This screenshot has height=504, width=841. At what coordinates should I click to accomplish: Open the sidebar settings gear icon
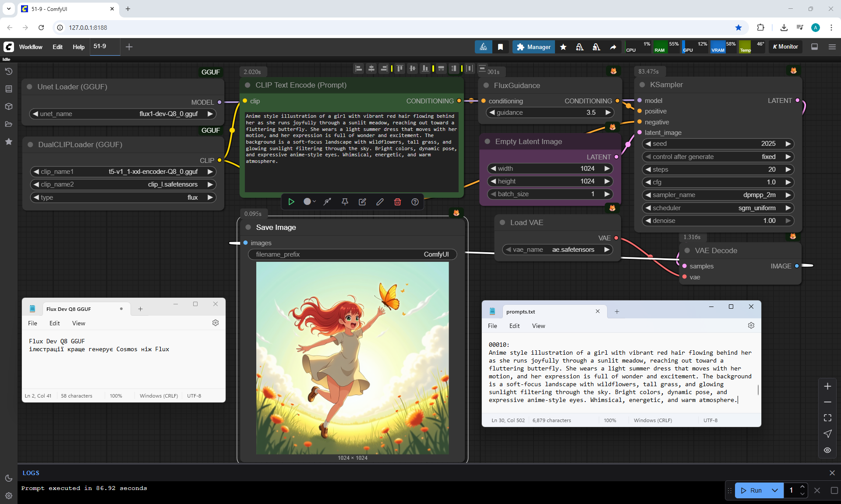[x=8, y=496]
